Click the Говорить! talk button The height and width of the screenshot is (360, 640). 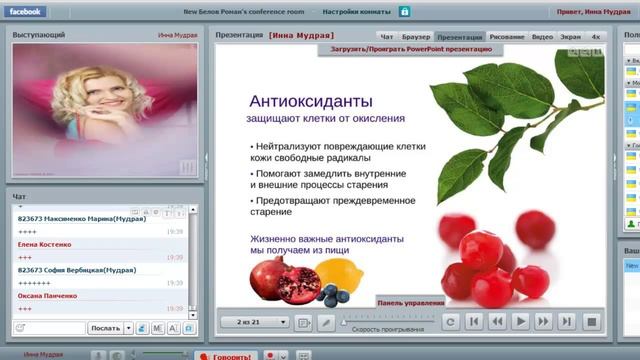226,356
